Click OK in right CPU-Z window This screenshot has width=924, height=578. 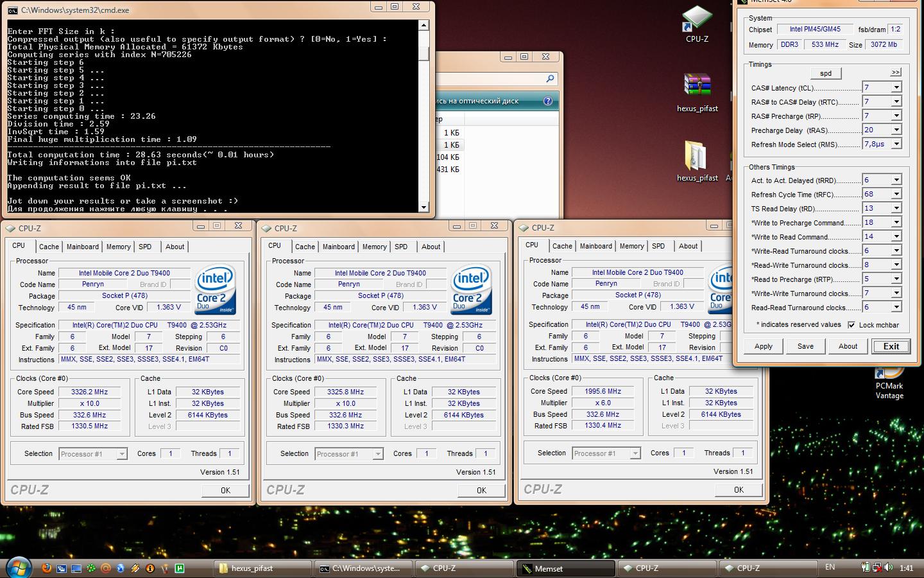739,489
